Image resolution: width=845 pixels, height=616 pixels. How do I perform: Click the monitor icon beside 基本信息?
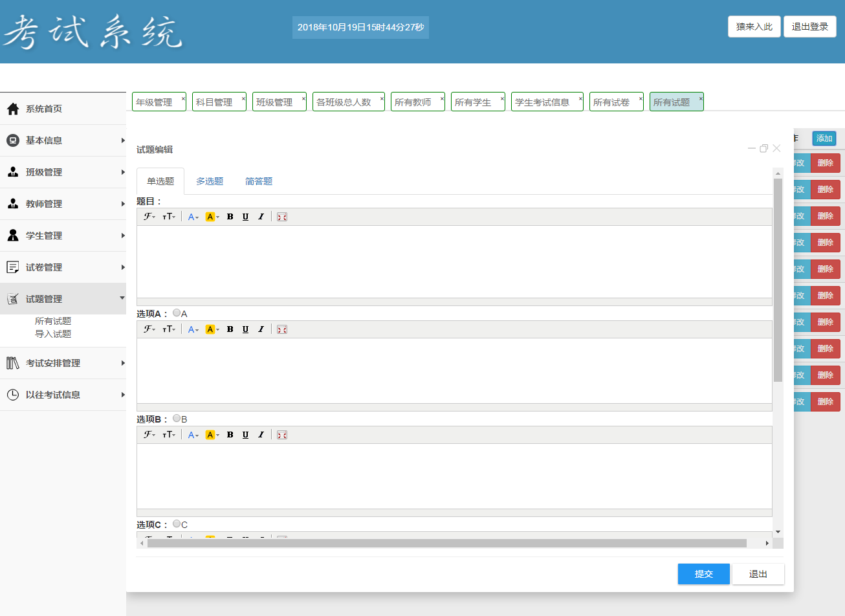pos(13,140)
